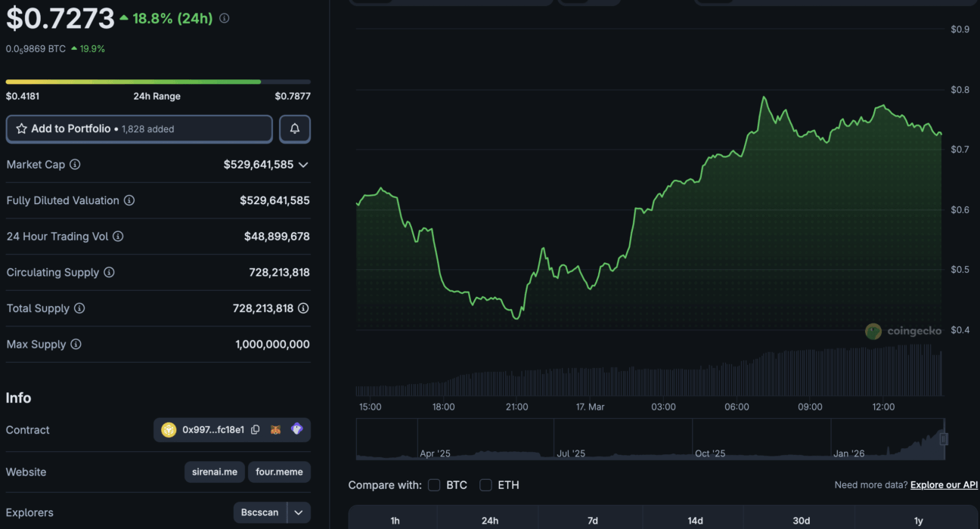This screenshot has height=529, width=980.
Task: Open the sirenai.me website link
Action: click(x=214, y=472)
